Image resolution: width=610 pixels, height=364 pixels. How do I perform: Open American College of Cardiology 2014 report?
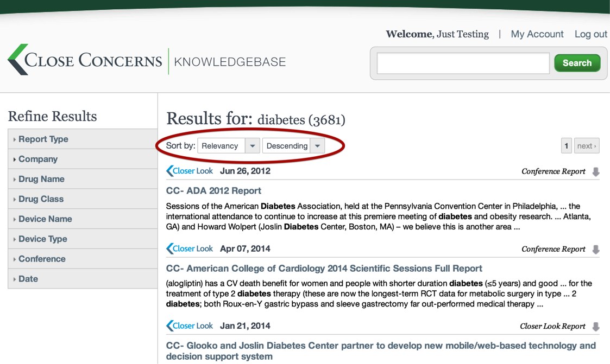[324, 269]
